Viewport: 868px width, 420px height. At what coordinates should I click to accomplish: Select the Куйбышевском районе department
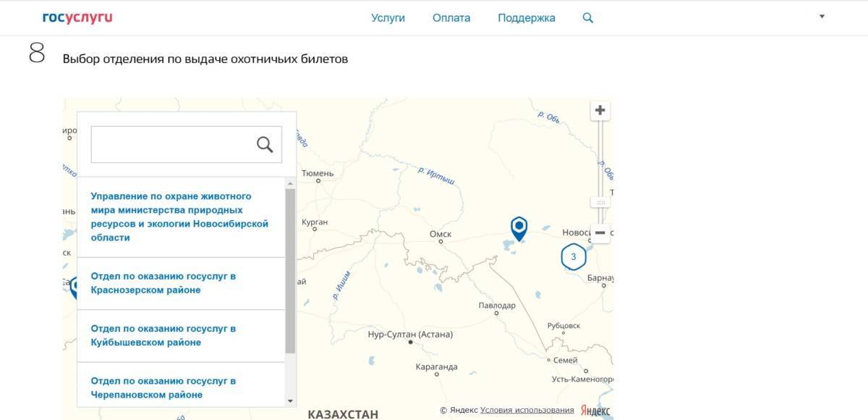[x=163, y=335]
